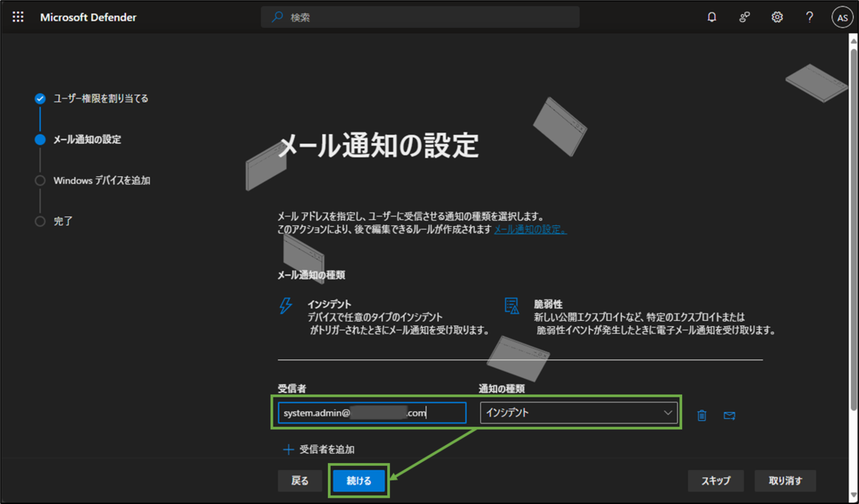The width and height of the screenshot is (859, 504).
Task: Open the app launcher waffle icon
Action: click(x=18, y=17)
